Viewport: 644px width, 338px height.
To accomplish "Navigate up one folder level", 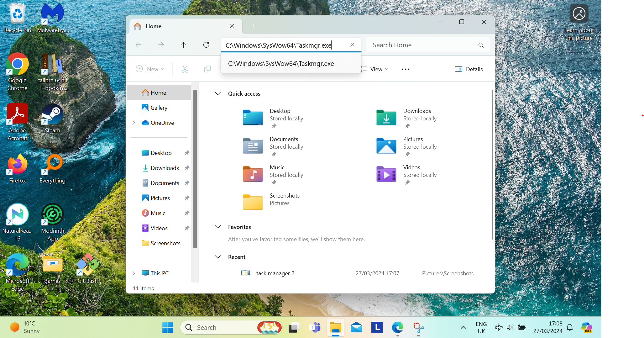I will (183, 45).
